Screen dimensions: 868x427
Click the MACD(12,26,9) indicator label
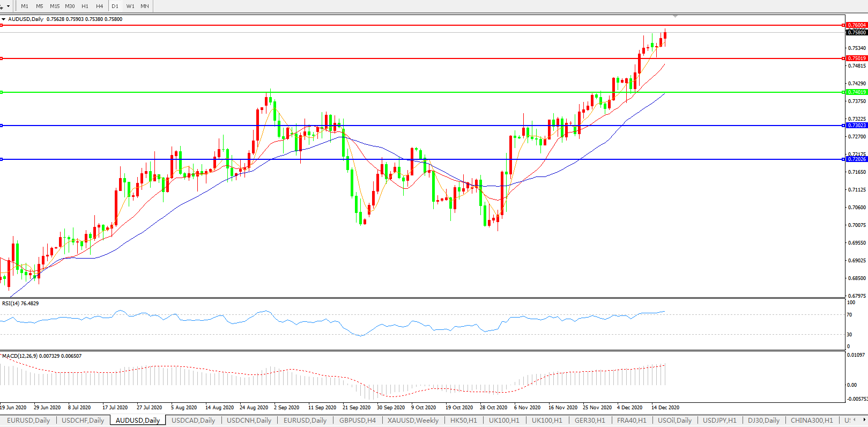(42, 356)
